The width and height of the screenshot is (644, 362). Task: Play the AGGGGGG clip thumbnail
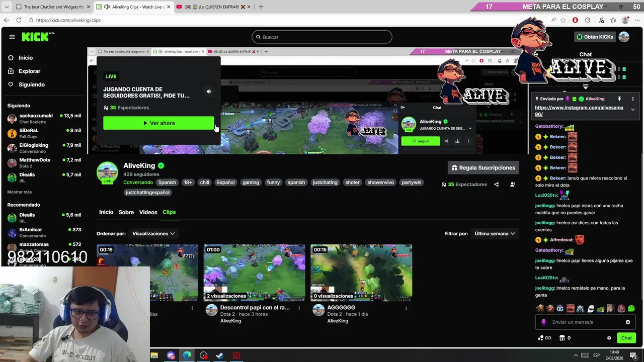(361, 273)
